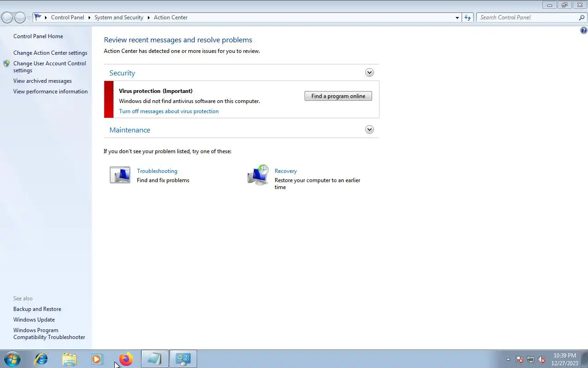Open View performance information
The width and height of the screenshot is (588, 368).
pos(51,92)
